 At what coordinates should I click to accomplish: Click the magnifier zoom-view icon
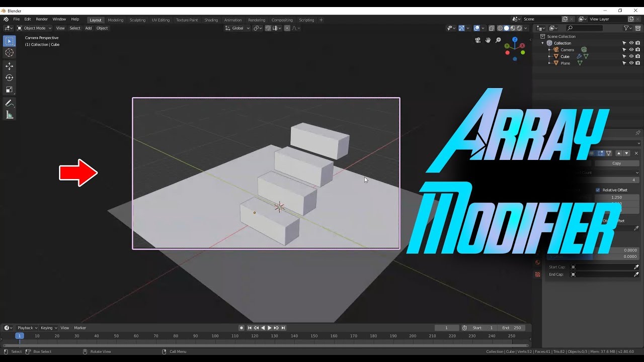[x=498, y=40]
